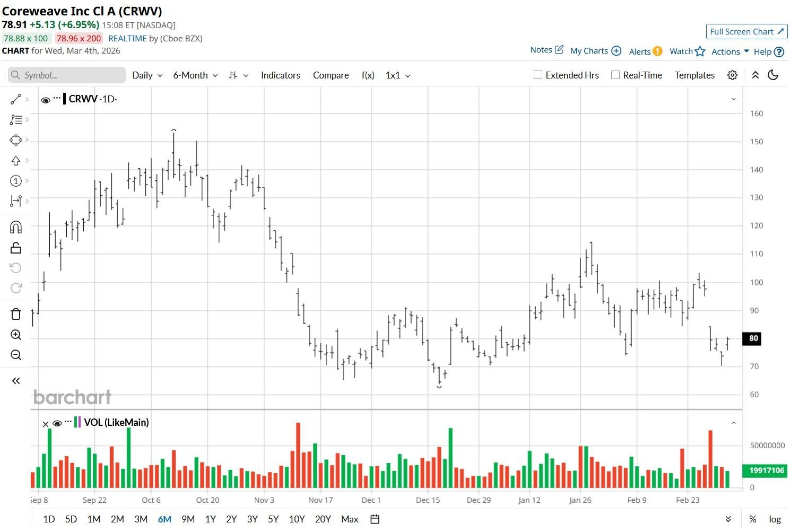Redo the last chart action
790x532 pixels.
click(x=16, y=288)
